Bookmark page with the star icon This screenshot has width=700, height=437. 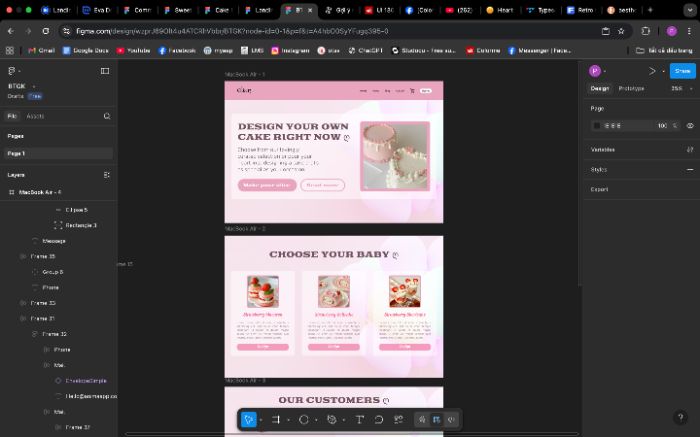621,31
